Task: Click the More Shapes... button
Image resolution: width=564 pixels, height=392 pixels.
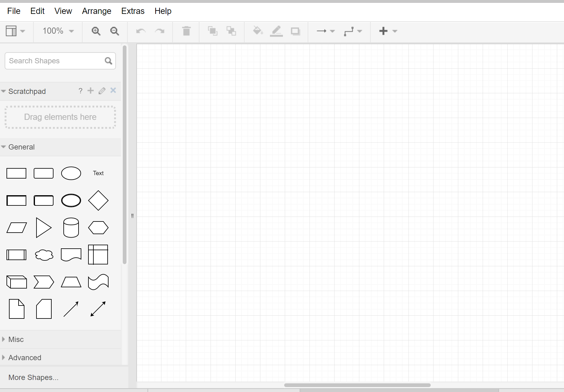Action: tap(33, 377)
